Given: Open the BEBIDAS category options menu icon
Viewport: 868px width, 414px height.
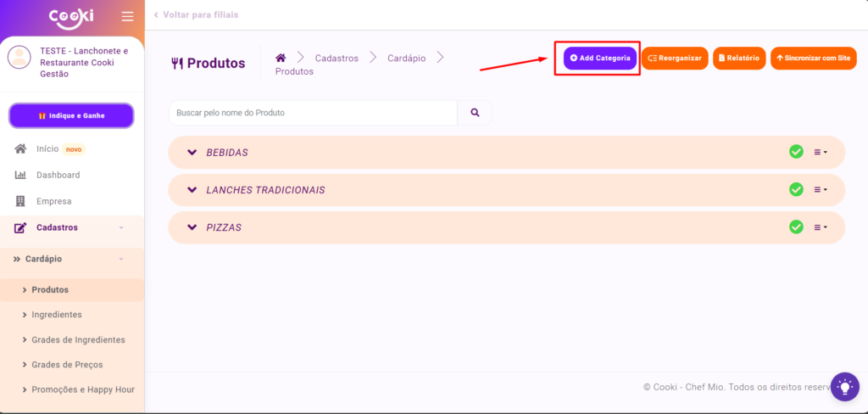Looking at the screenshot, I should coord(821,153).
